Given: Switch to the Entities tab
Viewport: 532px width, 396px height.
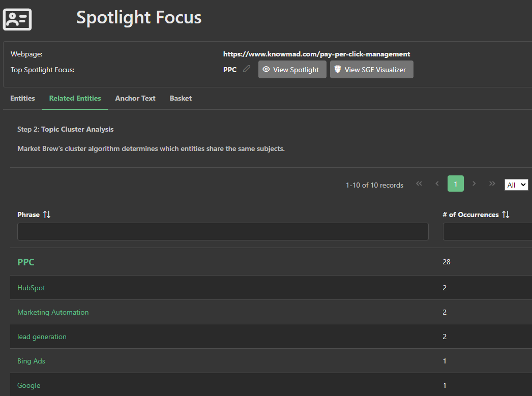Looking at the screenshot, I should [23, 98].
